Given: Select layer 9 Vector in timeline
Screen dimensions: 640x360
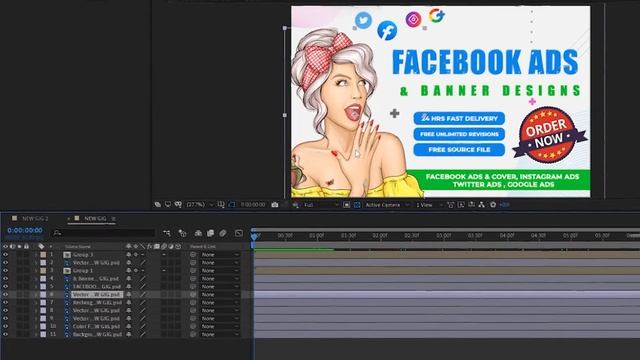Looking at the screenshot, I should [97, 318].
